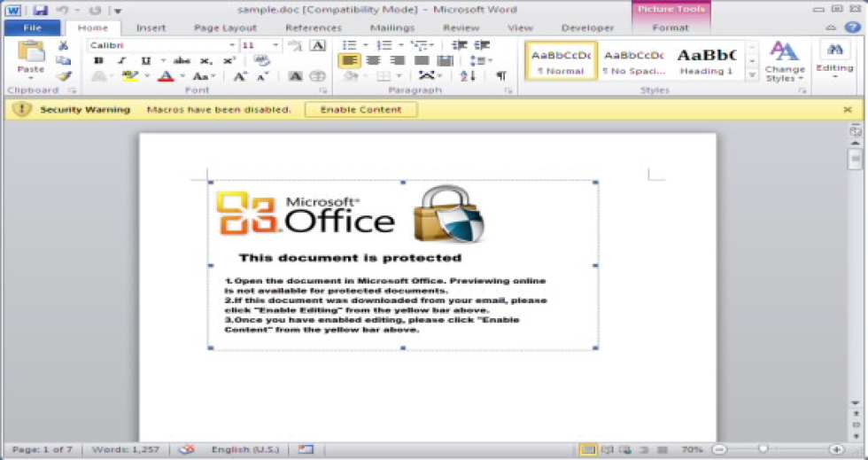Toggle Show/Hide paragraph marks ¶
Screen dimensions: 868x460
(501, 76)
